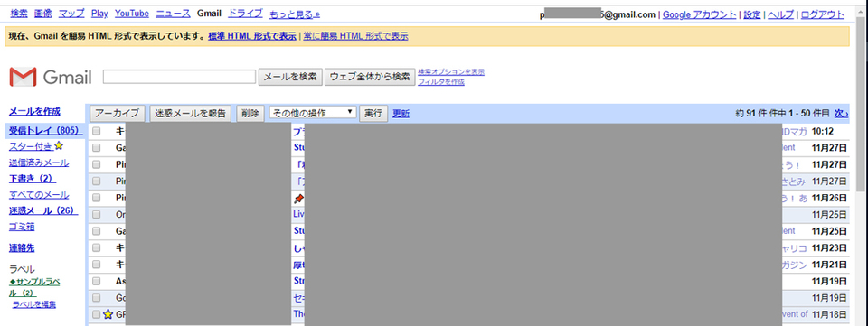Click the 迷惑メールを報告 button

[191, 113]
